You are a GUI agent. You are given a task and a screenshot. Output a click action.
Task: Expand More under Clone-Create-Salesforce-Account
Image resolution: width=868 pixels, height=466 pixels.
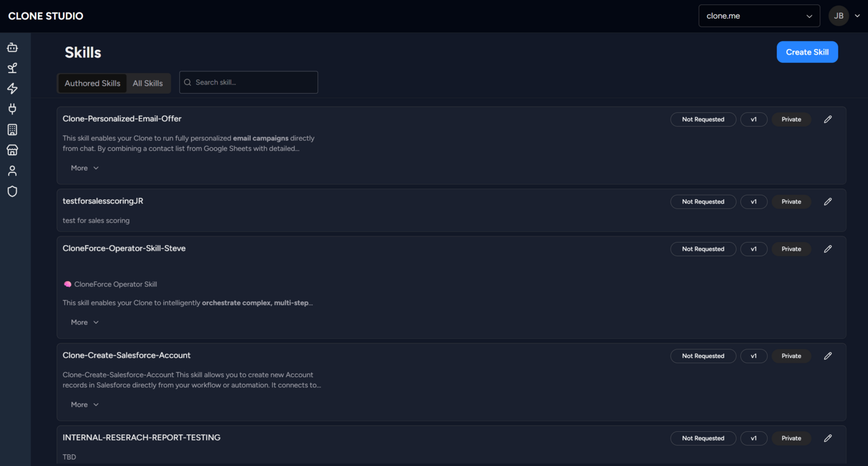pos(85,405)
